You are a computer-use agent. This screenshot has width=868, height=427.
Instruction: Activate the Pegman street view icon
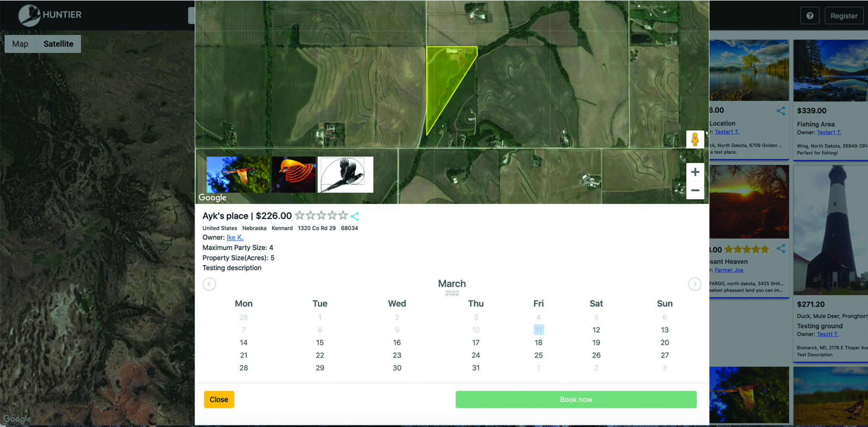coord(696,139)
